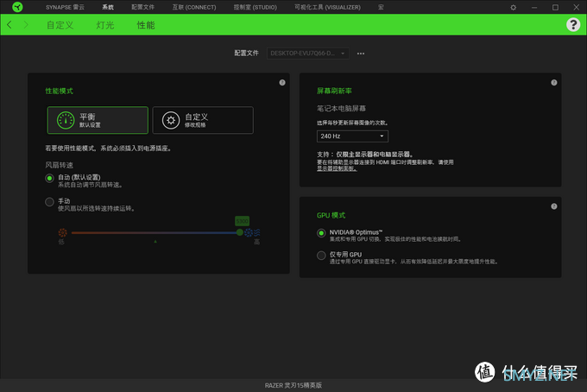Viewport: 587px width, 392px height.
Task: Go forward with the right arrow
Action: pos(26,25)
